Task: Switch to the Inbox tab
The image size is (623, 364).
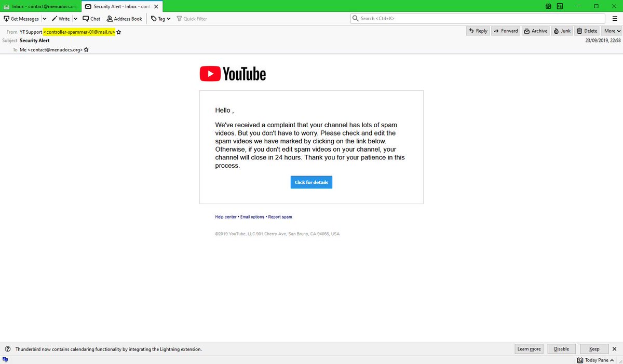Action: point(40,6)
